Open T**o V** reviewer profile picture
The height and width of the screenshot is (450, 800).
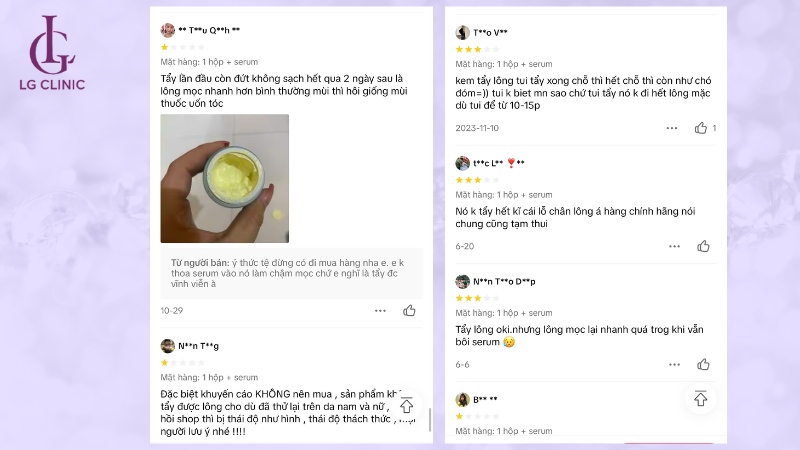coord(462,33)
